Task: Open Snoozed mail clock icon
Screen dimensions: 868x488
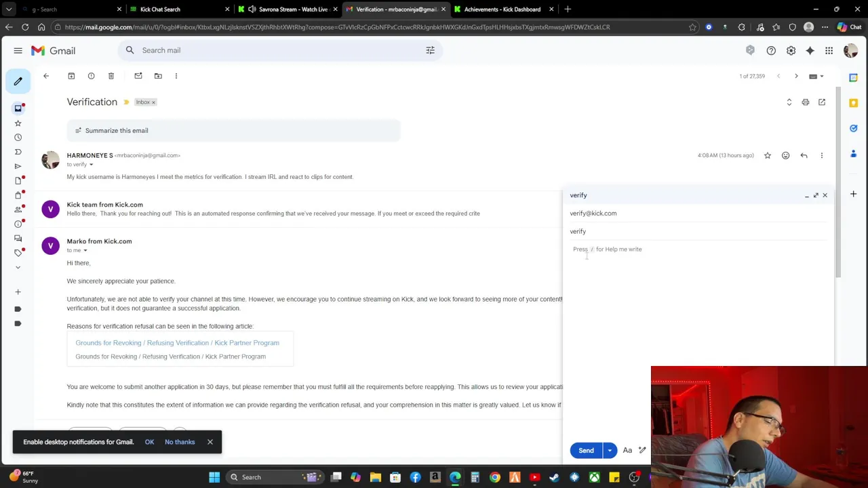Action: pyautogui.click(x=18, y=137)
